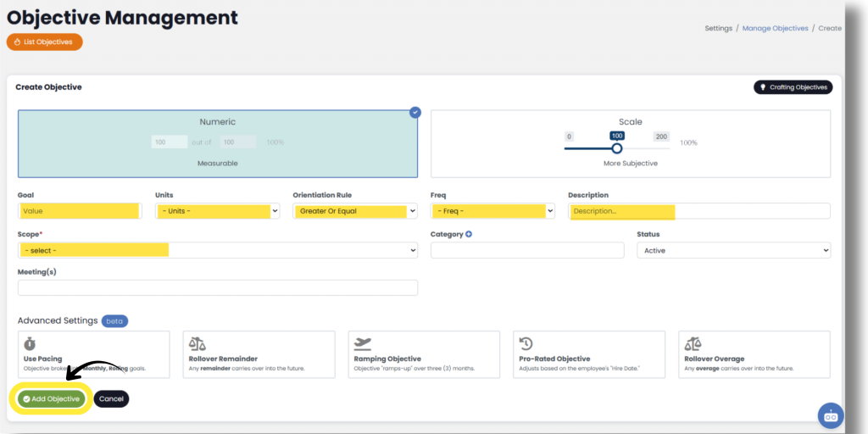Click the lightbulb icon in Crafting Objectives
Screen dimensions: 868x434
tap(762, 87)
